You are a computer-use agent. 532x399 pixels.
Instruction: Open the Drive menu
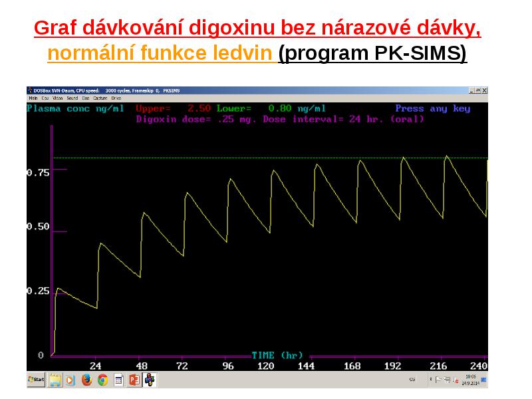click(x=116, y=98)
